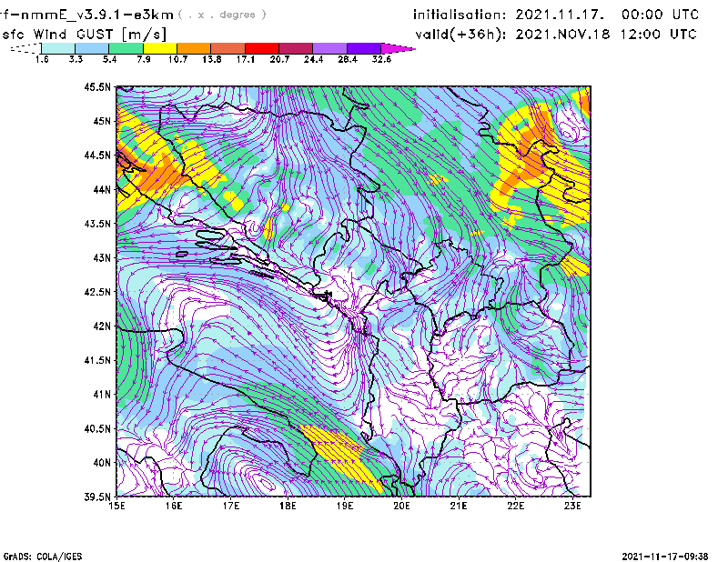The image size is (728, 562).
Task: Pick the salmon legend swatch
Action: click(228, 48)
